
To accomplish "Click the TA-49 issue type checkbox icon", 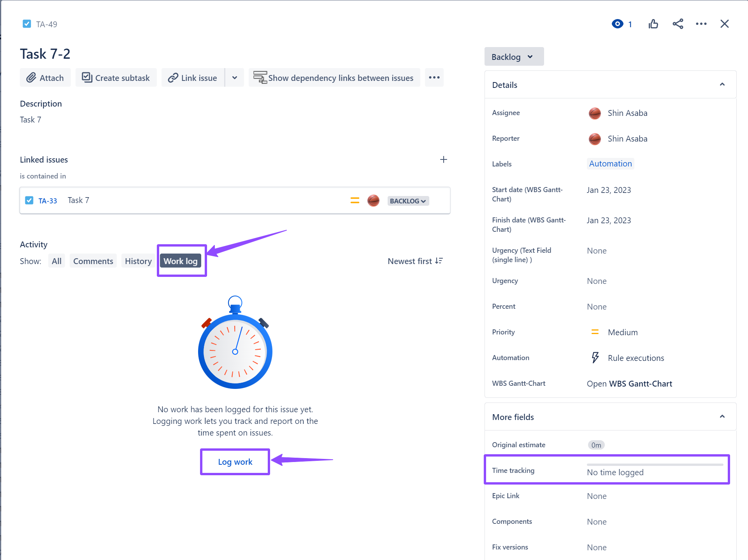I will pyautogui.click(x=27, y=24).
